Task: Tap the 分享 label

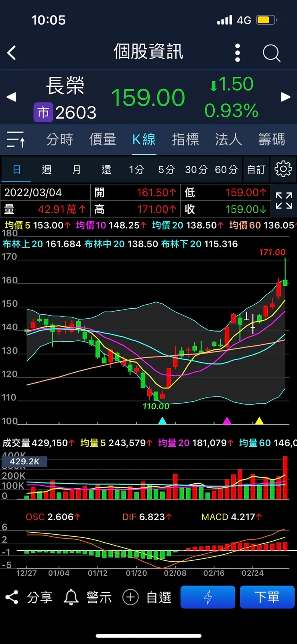Action: click(x=40, y=597)
